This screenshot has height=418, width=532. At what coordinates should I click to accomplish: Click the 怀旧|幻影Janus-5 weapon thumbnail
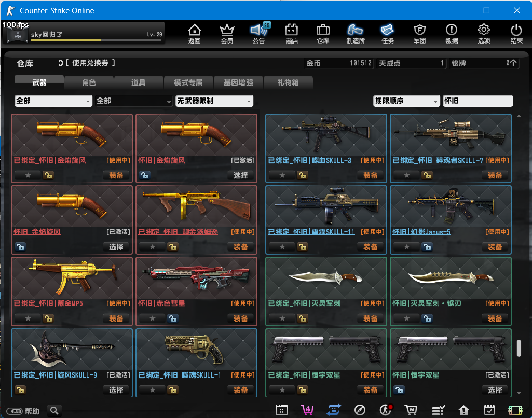click(451, 206)
